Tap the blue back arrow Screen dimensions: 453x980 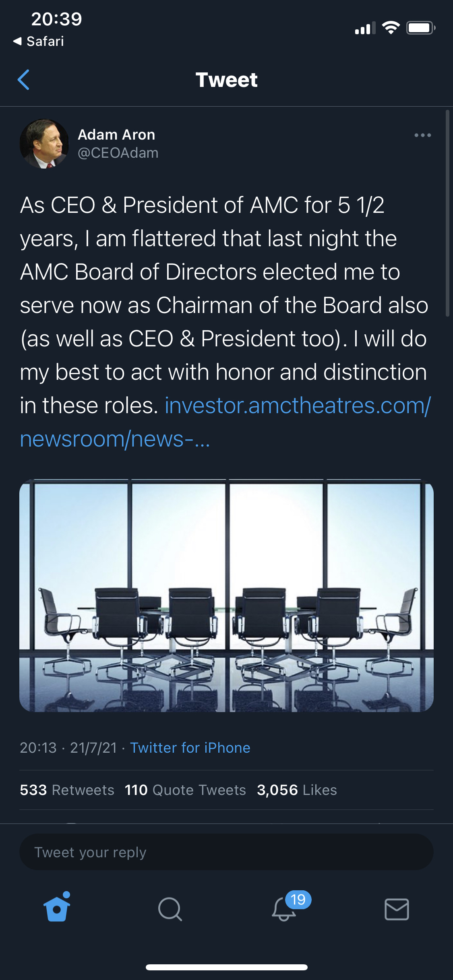click(24, 80)
